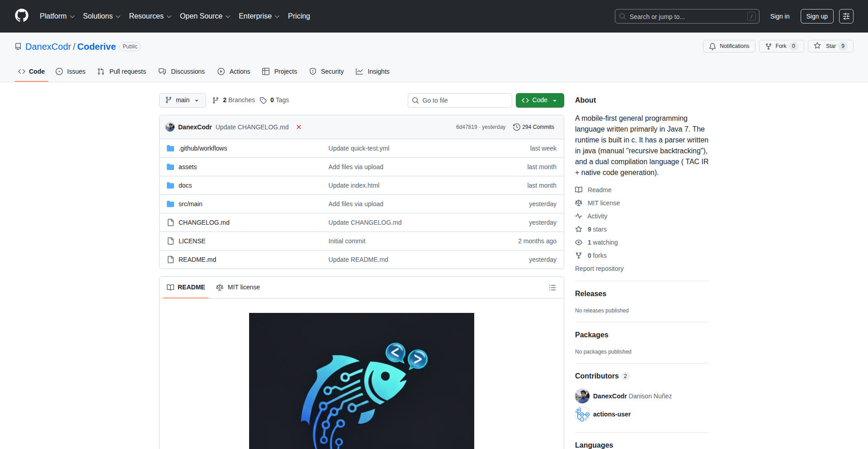
Task: Click the Notifications button
Action: coord(729,46)
